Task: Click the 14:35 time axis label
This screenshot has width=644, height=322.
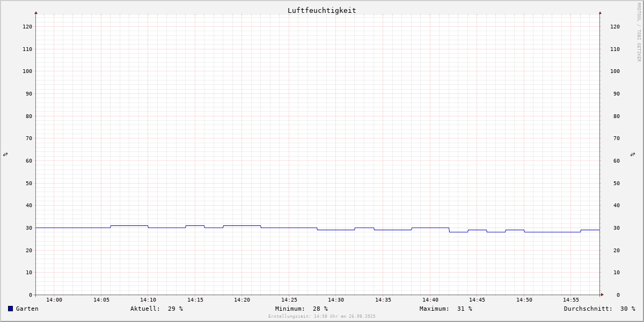Action: point(383,300)
